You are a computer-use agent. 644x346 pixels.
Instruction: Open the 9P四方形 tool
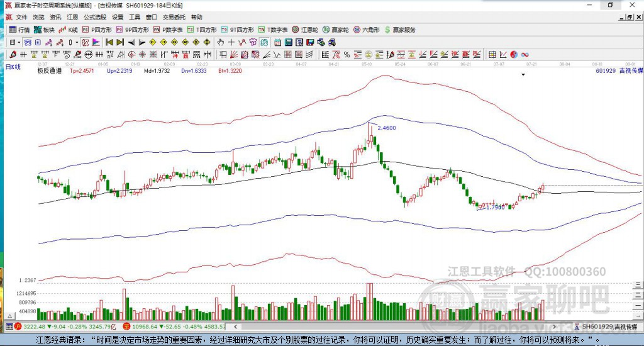click(x=132, y=30)
